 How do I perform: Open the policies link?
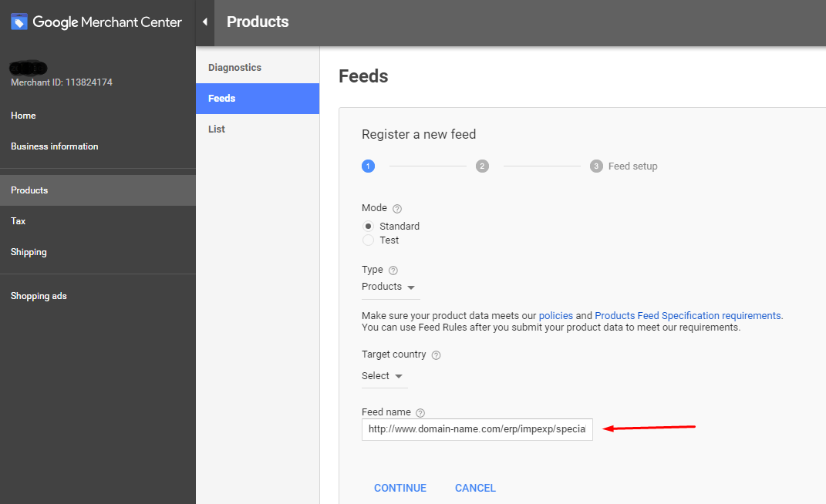[x=556, y=315]
